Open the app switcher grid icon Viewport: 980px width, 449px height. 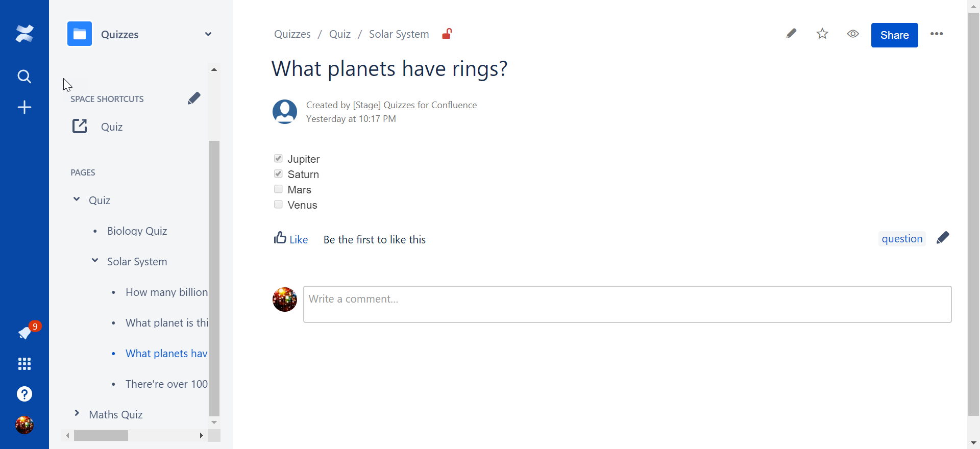24,364
